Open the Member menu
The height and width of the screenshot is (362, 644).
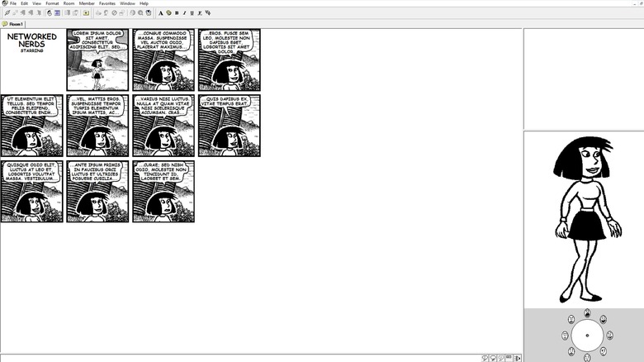87,3
